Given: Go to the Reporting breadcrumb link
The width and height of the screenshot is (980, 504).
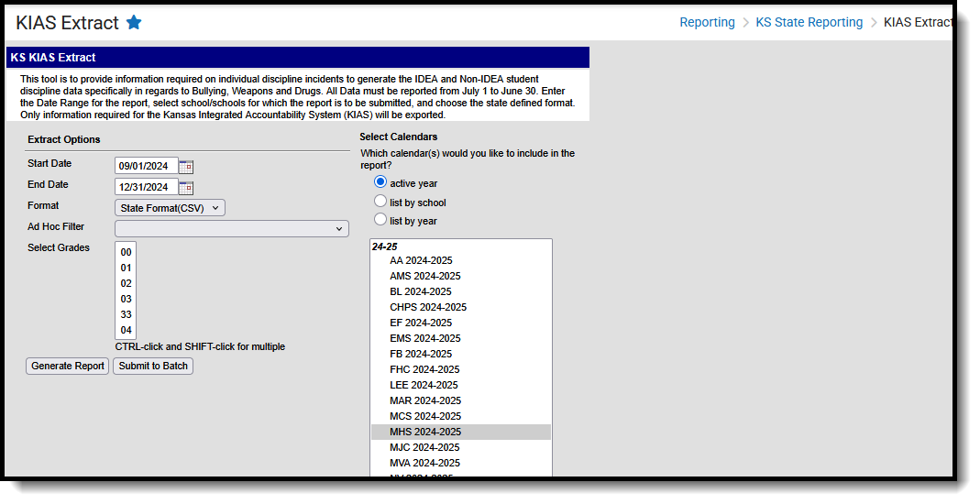Looking at the screenshot, I should coord(707,23).
